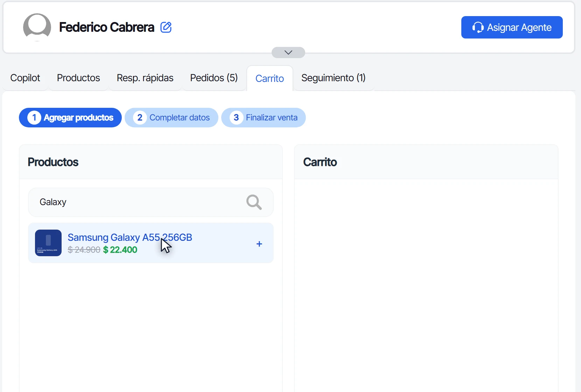Click the Samsung Galaxy A55 product thumbnail
The height and width of the screenshot is (392, 581).
(x=48, y=243)
